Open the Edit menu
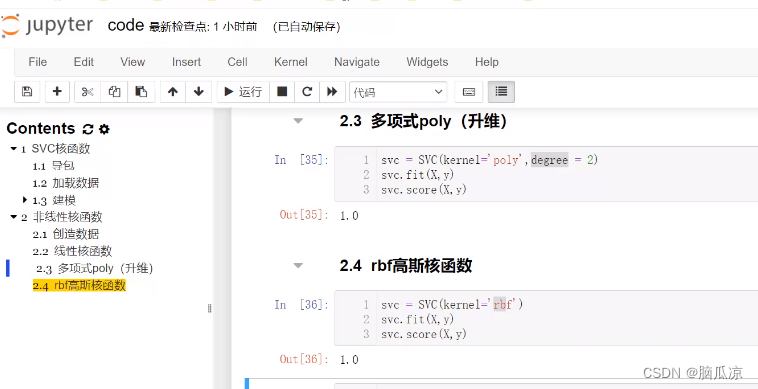Screen dimensions: 758x389 pyautogui.click(x=84, y=62)
